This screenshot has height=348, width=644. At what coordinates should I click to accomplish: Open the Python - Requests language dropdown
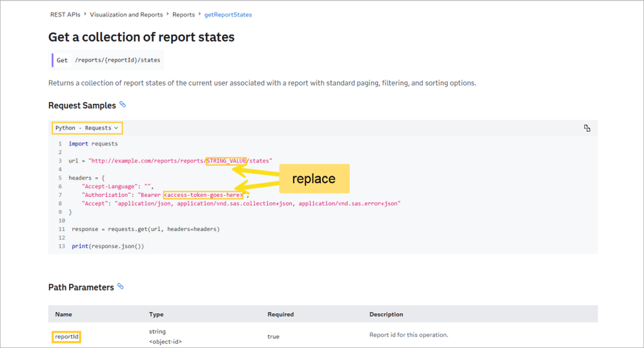(86, 128)
